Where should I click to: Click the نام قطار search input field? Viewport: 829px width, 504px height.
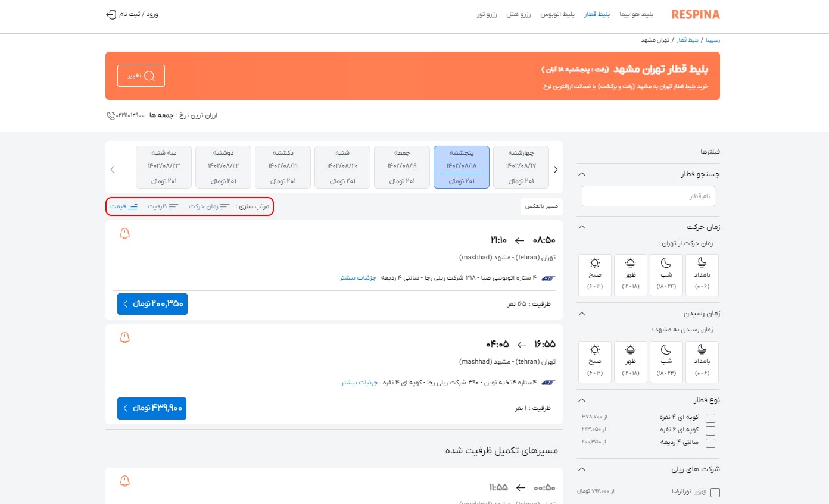coord(648,196)
